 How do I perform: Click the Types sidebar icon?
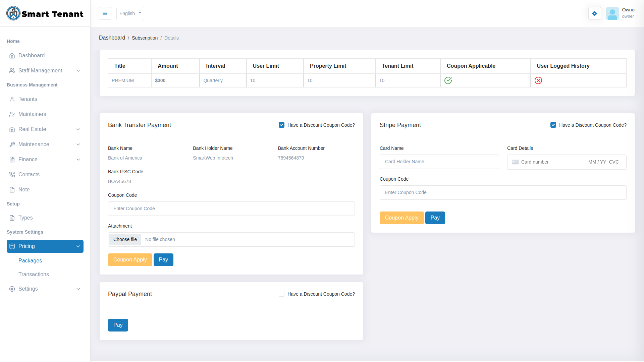click(x=12, y=218)
